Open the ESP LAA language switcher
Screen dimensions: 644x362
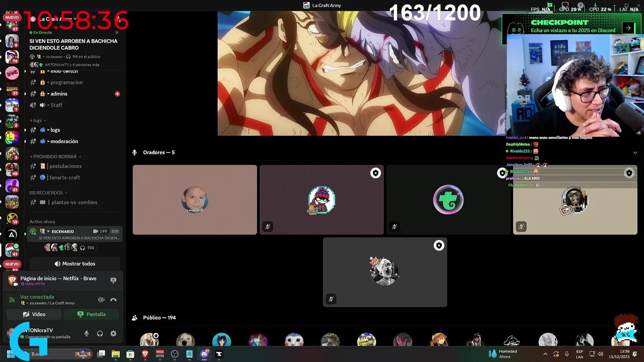580,354
